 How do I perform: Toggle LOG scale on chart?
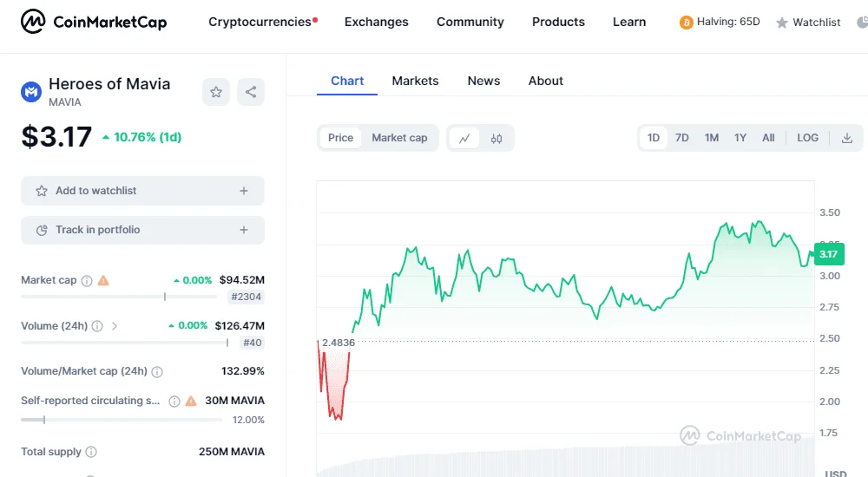point(807,138)
